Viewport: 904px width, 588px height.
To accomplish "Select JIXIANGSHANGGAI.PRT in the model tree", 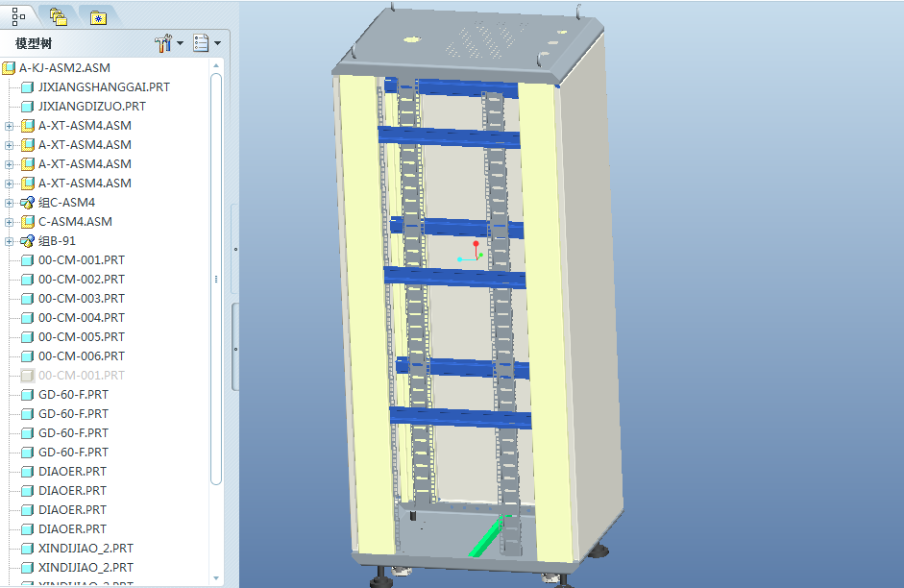I will coord(104,87).
